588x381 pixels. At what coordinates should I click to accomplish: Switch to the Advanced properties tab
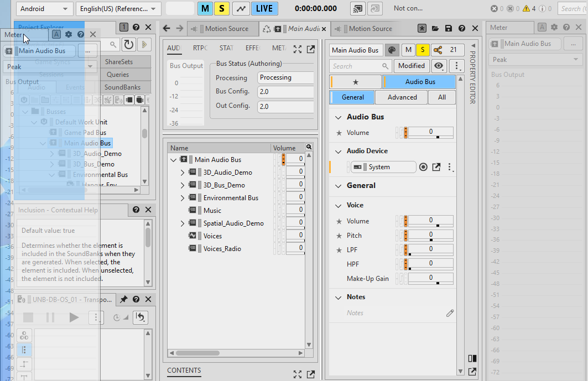[402, 97]
